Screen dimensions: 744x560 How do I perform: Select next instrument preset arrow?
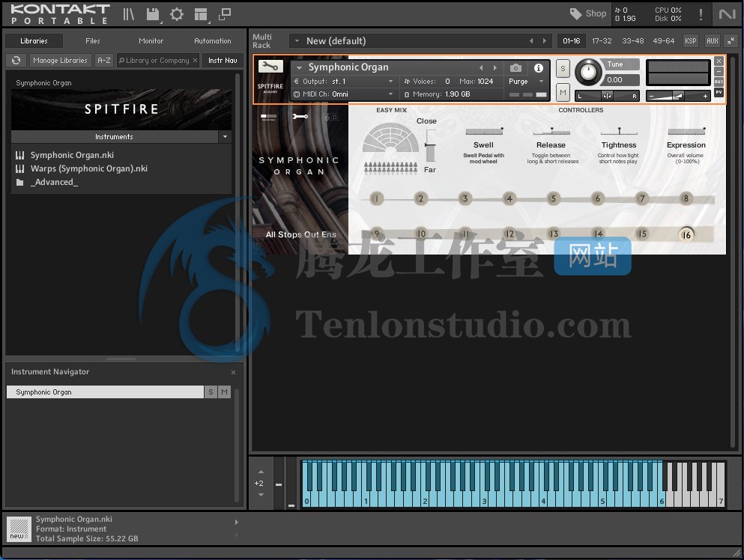[x=495, y=68]
